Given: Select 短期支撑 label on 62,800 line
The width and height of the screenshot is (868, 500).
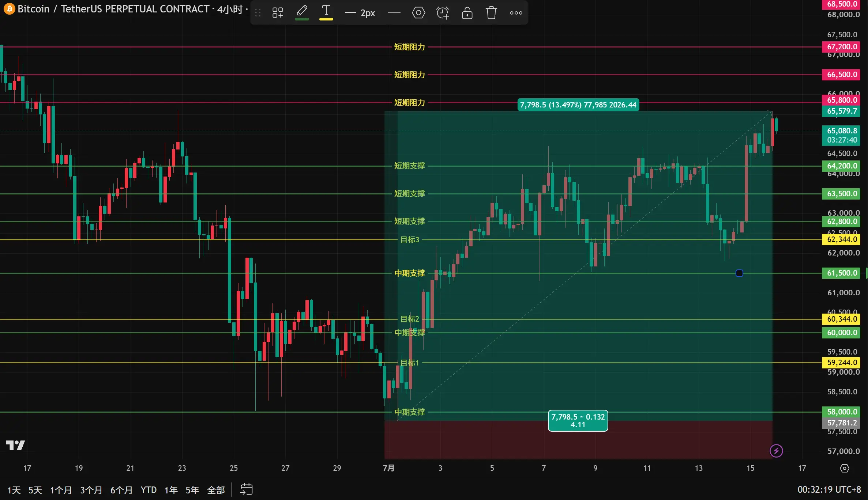Looking at the screenshot, I should (410, 221).
